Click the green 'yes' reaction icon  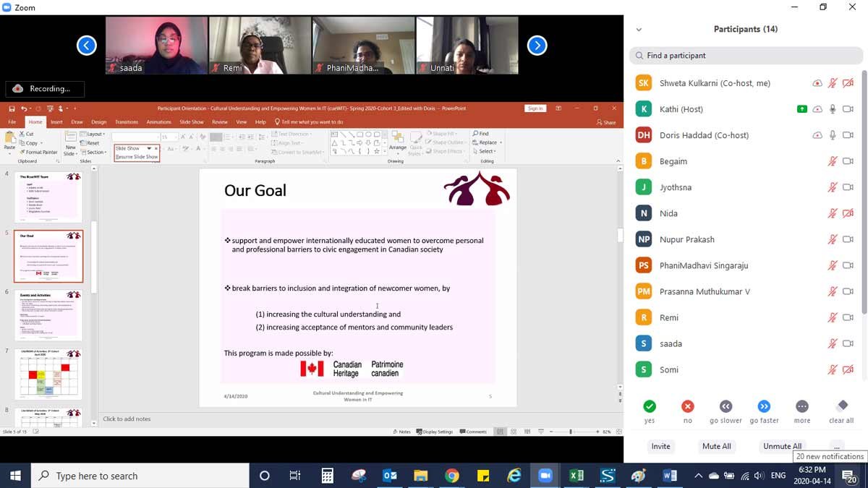[x=650, y=406]
